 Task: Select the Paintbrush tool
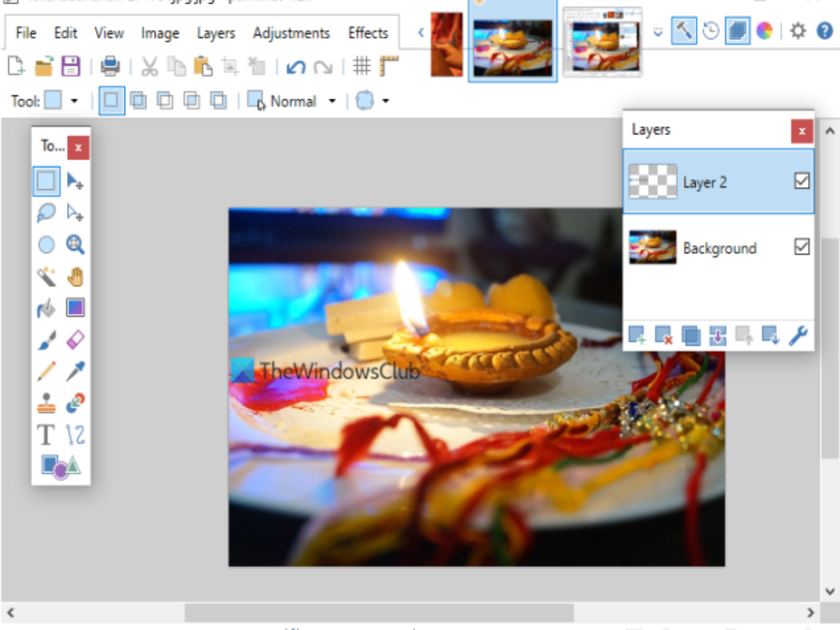[46, 340]
